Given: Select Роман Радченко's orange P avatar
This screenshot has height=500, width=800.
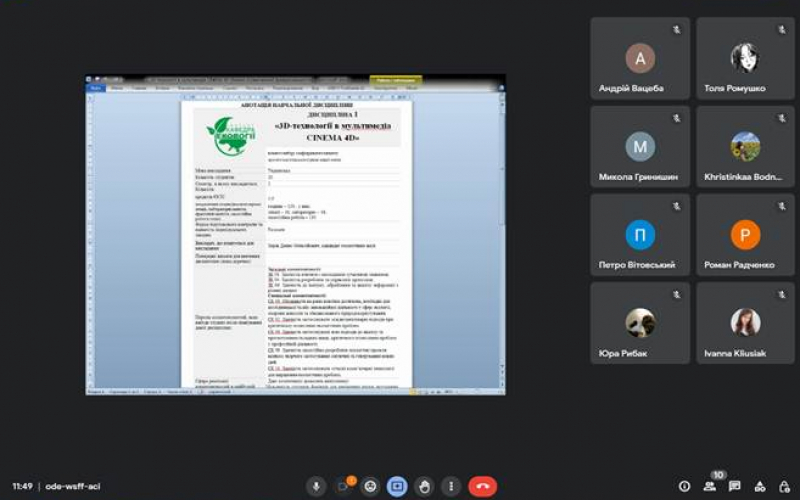Looking at the screenshot, I should pos(745,235).
